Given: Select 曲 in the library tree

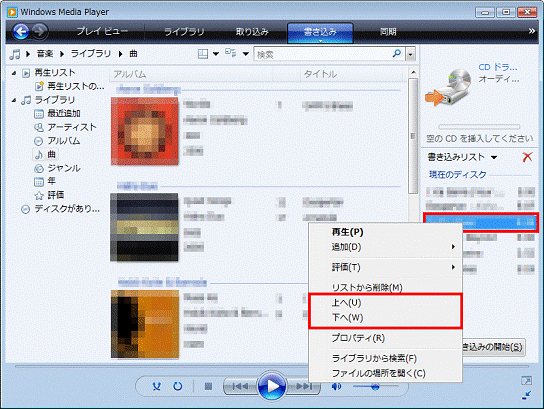Looking at the screenshot, I should pyautogui.click(x=51, y=154).
